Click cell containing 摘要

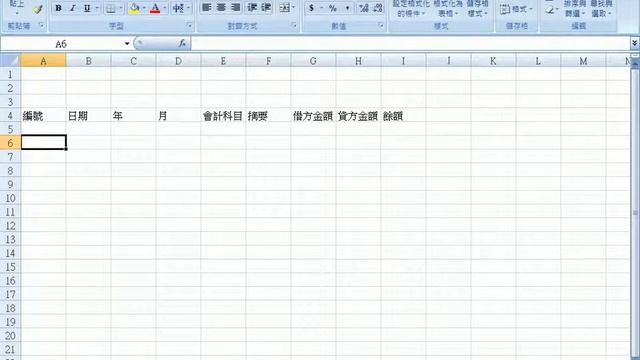coord(268,116)
